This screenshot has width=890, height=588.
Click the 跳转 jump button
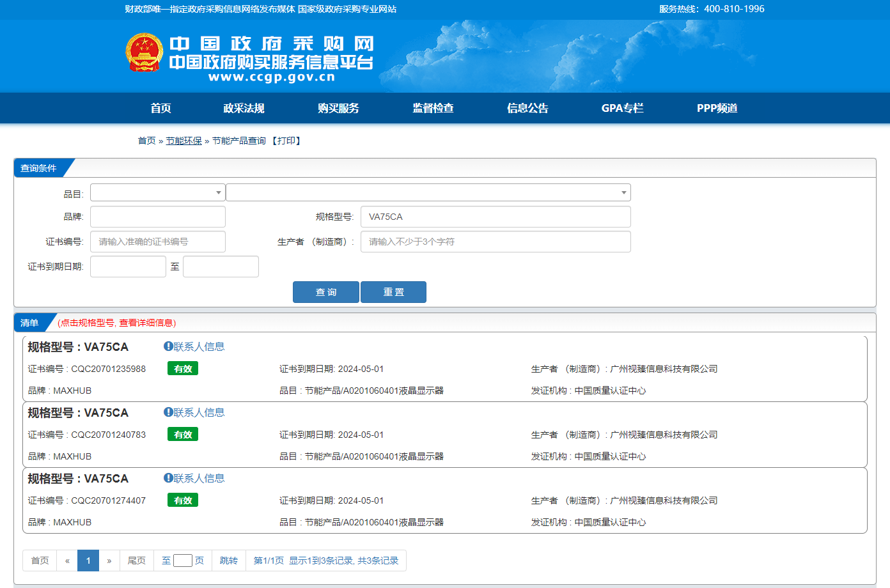[229, 561]
